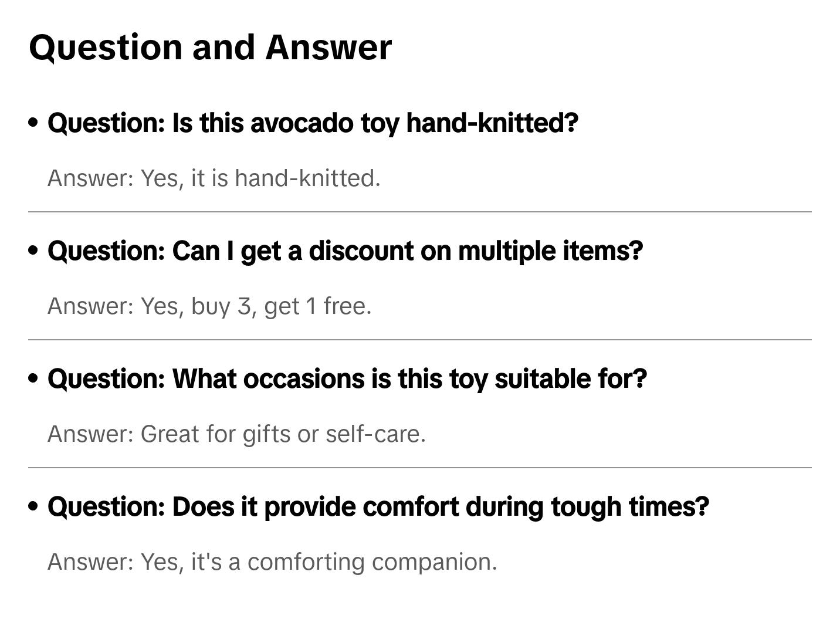This screenshot has width=840, height=629.
Task: Click the bullet beside the comfort question
Action: (x=33, y=506)
